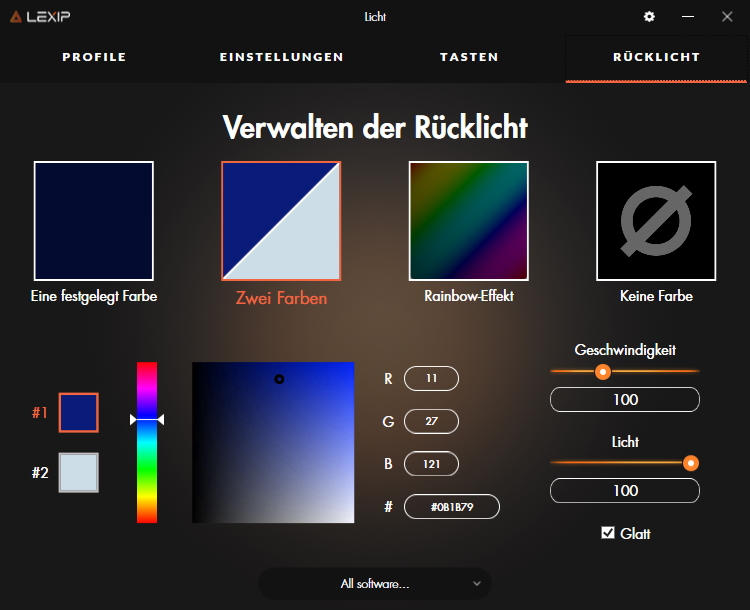Switch to the Profile tab
Image resolution: width=750 pixels, height=610 pixels.
[94, 57]
